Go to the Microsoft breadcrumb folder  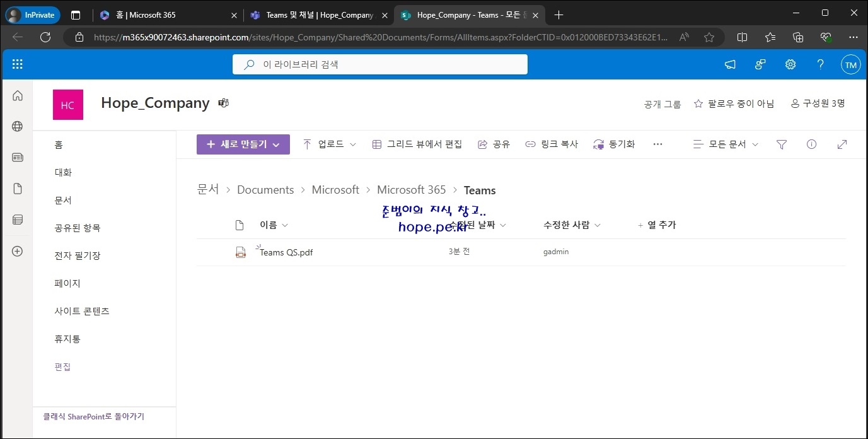coord(335,190)
